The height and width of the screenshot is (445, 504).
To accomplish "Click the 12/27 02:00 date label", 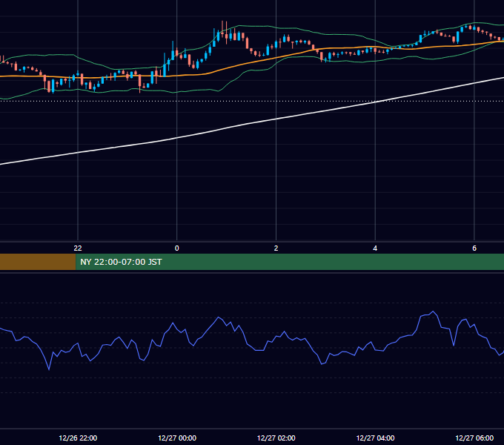I will (x=276, y=438).
